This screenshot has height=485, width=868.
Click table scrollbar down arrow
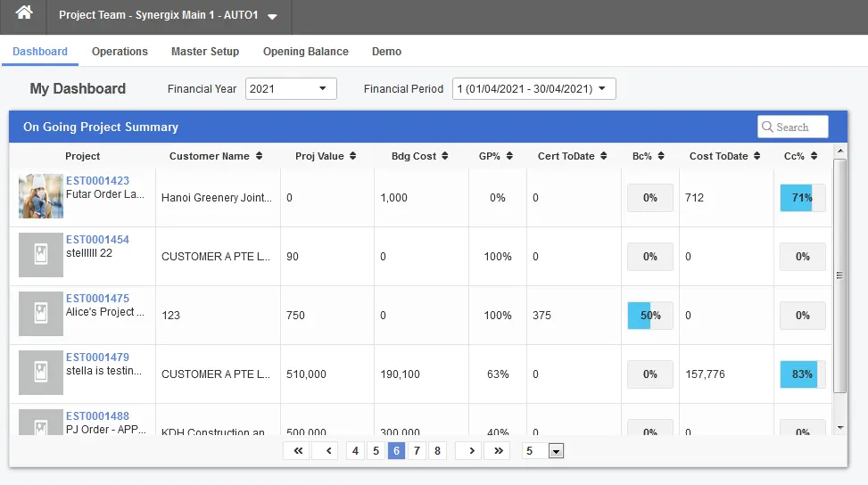[x=840, y=427]
